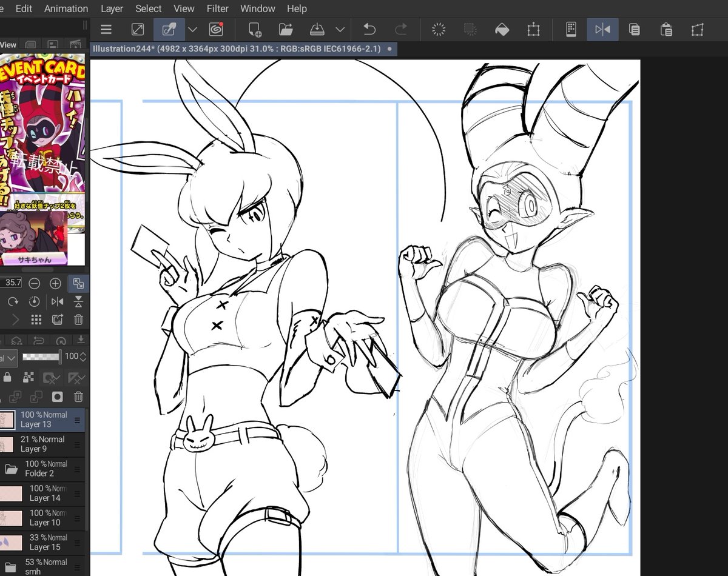Screen dimensions: 728x576
Task: Paste with the clipboard icon
Action: [x=666, y=29]
